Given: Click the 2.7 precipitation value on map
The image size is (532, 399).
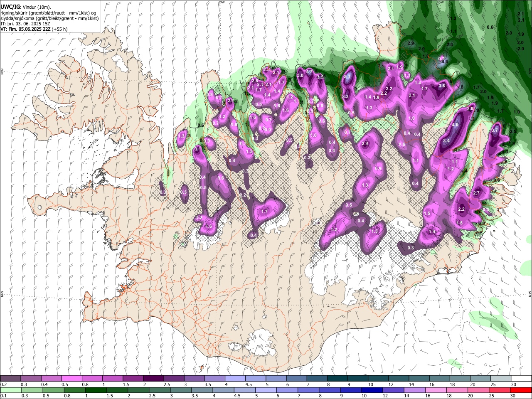Looking at the screenshot, I should (476, 193).
